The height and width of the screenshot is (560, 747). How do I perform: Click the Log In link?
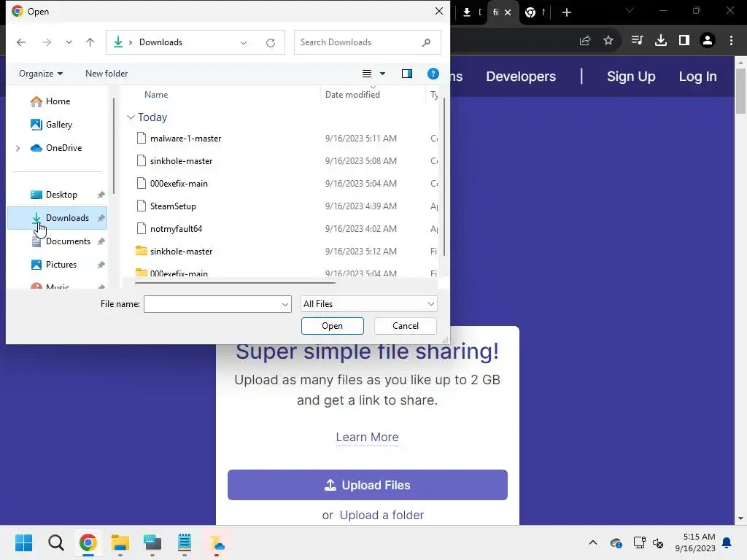(x=697, y=77)
